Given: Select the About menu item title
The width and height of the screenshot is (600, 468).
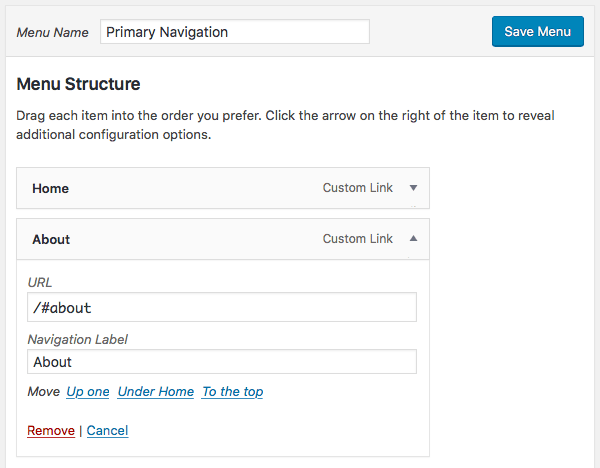Looking at the screenshot, I should tap(51, 240).
